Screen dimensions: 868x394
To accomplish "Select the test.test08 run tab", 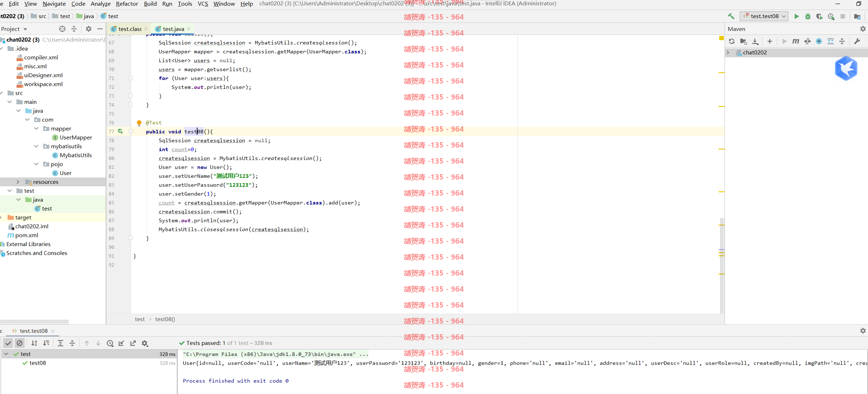I will tap(33, 331).
